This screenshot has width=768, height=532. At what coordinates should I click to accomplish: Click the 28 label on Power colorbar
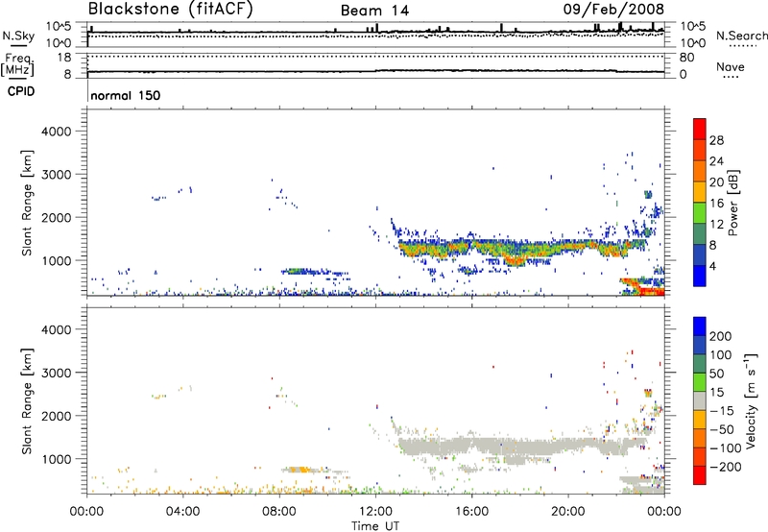[x=716, y=140]
